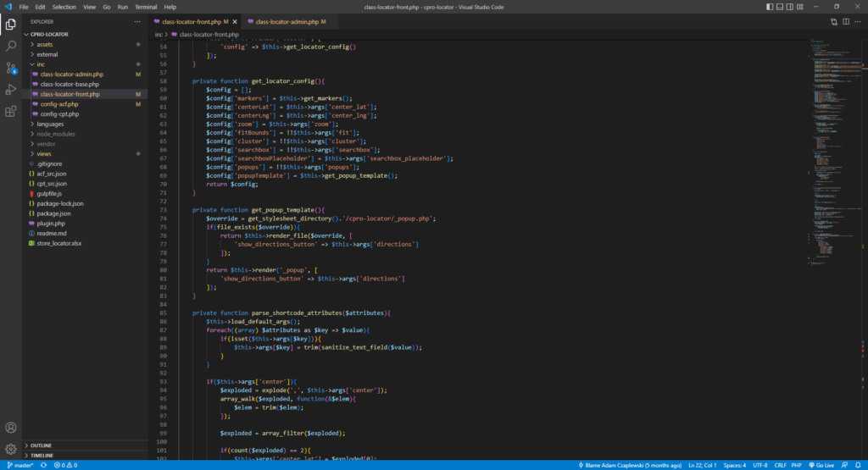Change encoding via UTF-8
The width and height of the screenshot is (868, 470).
760,465
